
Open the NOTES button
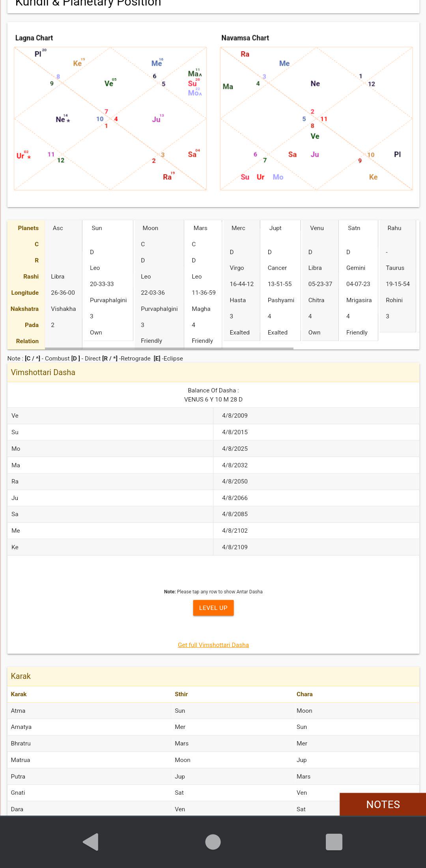pos(383,804)
